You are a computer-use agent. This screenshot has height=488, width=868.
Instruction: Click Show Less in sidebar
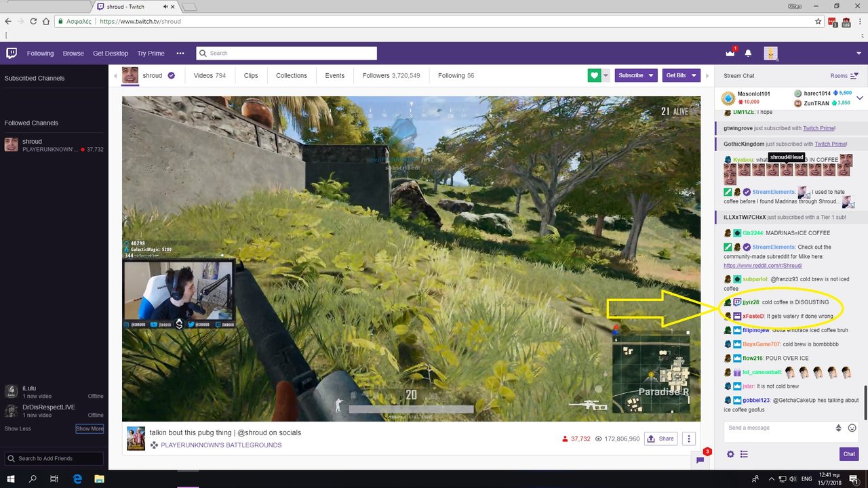click(18, 428)
